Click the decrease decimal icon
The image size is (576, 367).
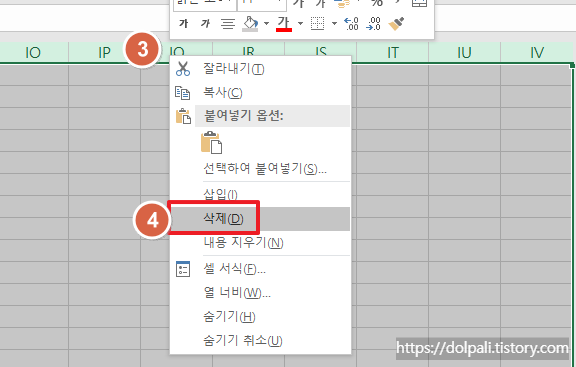pyautogui.click(x=373, y=24)
